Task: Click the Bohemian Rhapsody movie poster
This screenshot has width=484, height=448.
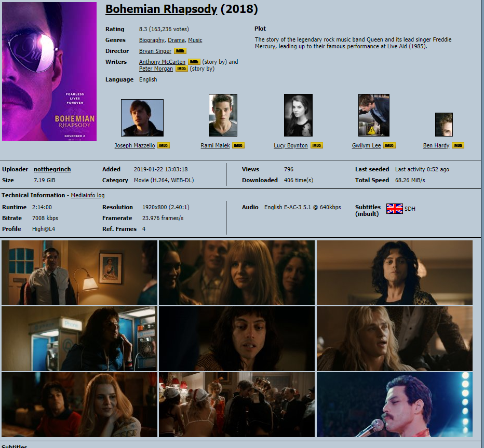Action: 49,72
